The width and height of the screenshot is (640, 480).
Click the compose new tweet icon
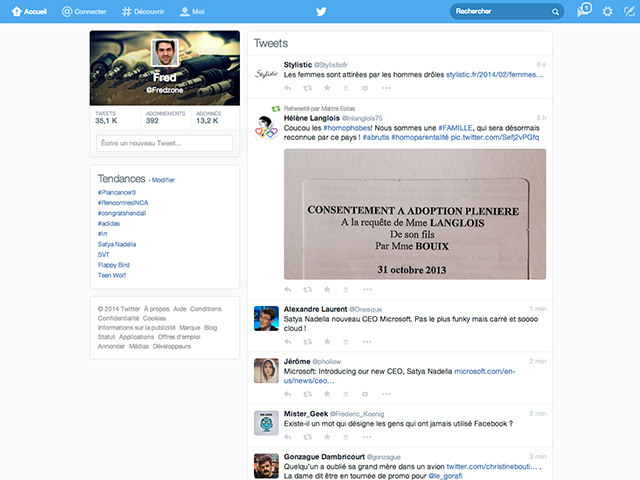tap(629, 11)
